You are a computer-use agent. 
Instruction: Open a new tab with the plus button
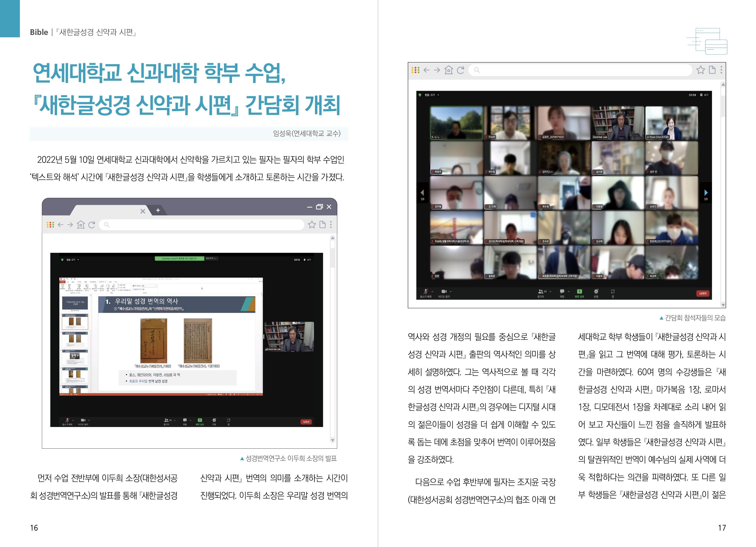coord(158,210)
